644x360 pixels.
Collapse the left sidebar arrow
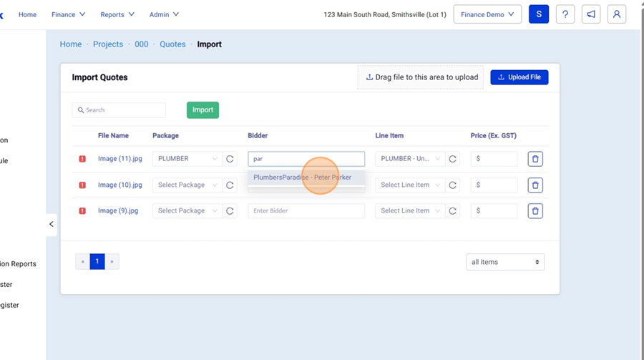52,224
